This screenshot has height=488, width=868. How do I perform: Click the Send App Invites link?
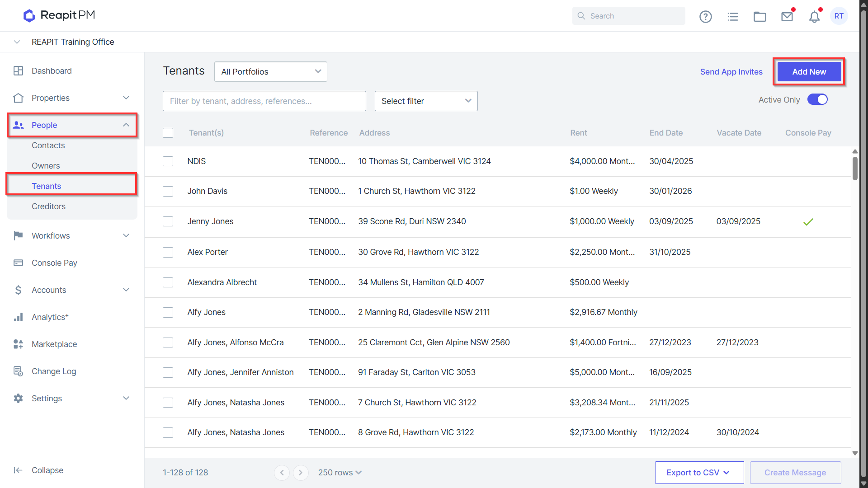point(731,72)
